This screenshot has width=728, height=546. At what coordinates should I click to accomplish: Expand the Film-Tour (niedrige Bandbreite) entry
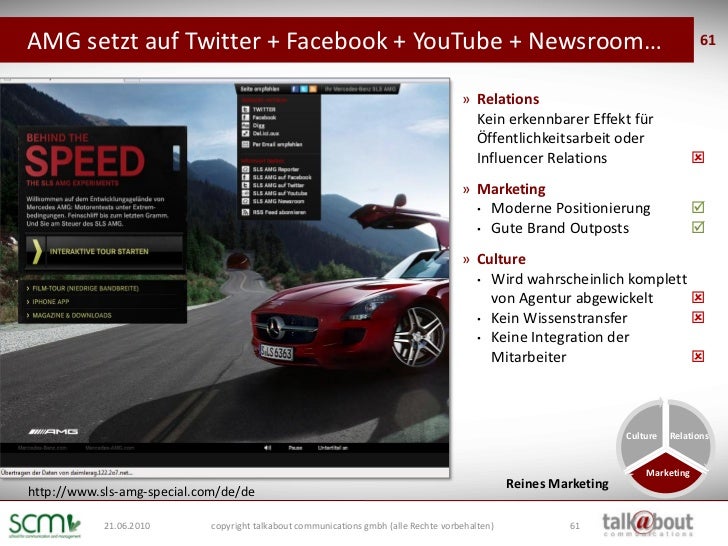pyautogui.click(x=83, y=288)
